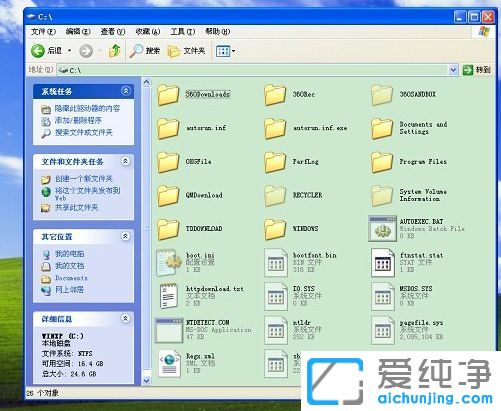Select the AUTOEXEC.BAT file icon
The image size is (501, 411).
tap(382, 229)
